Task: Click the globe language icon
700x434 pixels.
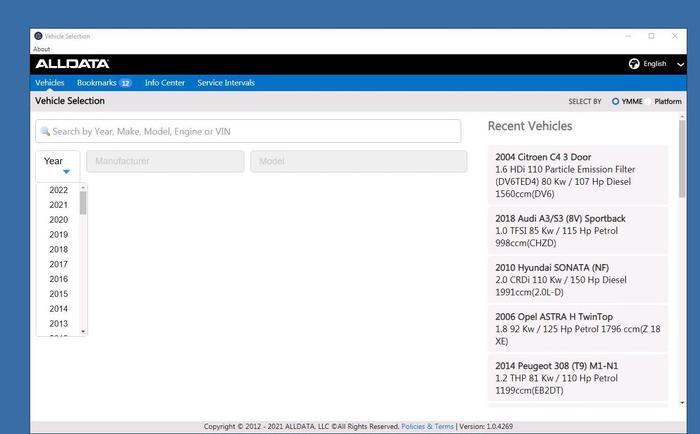Action: click(634, 64)
